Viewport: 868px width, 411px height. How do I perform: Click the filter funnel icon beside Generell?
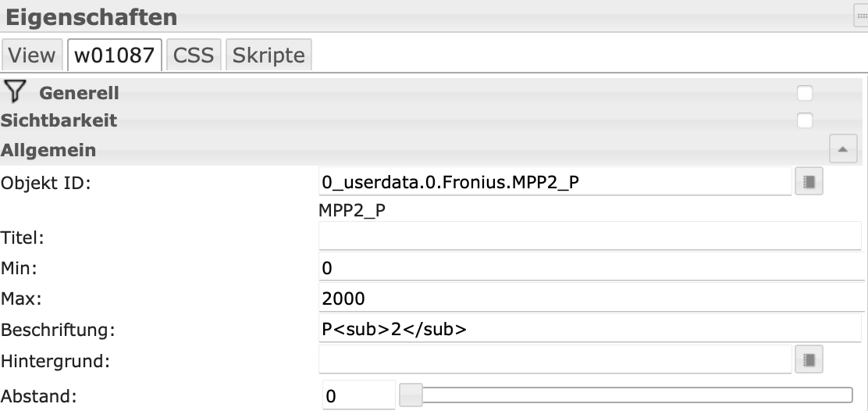[14, 92]
